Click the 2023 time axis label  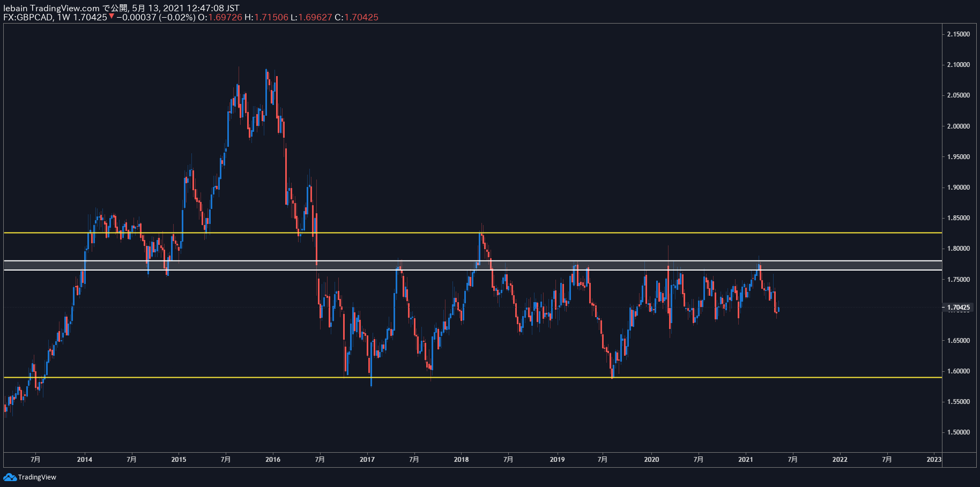(x=934, y=459)
